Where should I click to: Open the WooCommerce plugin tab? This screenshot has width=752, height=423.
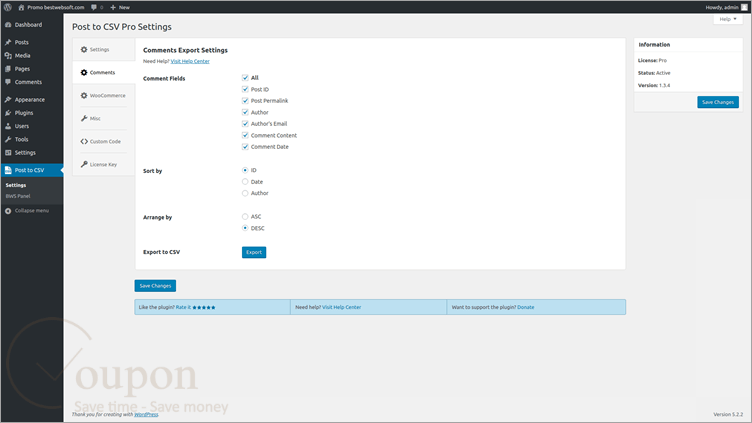104,95
